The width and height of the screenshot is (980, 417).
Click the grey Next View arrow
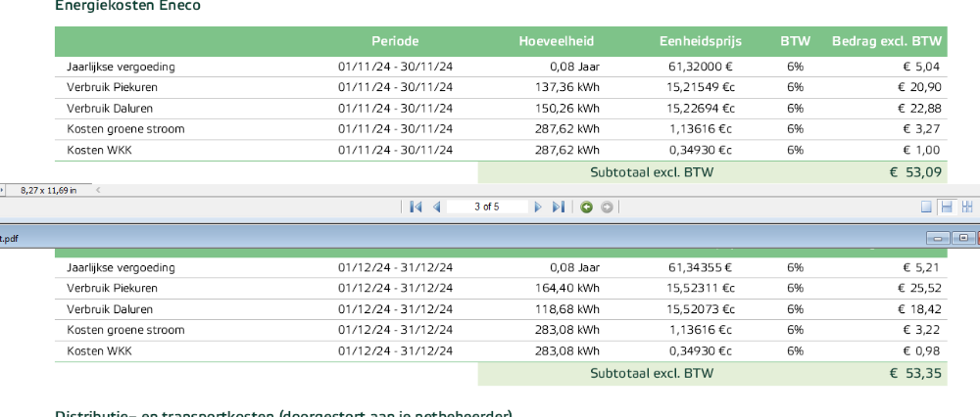coord(607,207)
